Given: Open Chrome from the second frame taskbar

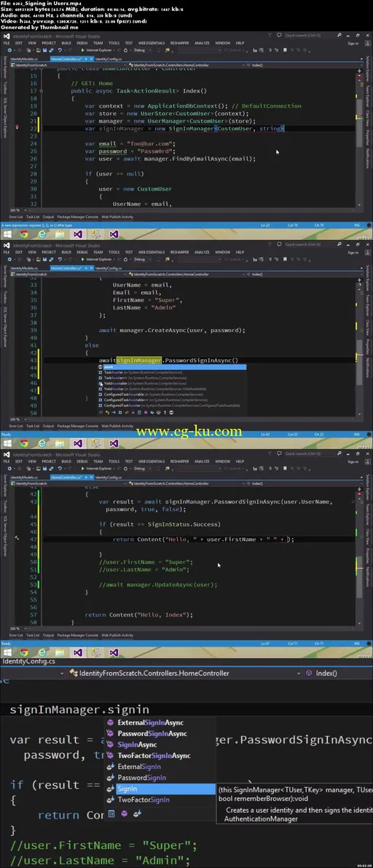Looking at the screenshot, I should point(24,443).
